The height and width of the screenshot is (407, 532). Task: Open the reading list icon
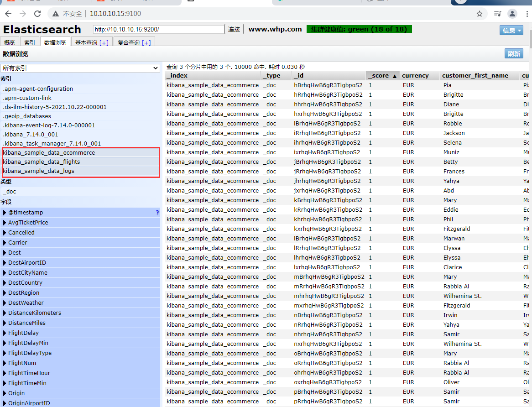pyautogui.click(x=497, y=14)
